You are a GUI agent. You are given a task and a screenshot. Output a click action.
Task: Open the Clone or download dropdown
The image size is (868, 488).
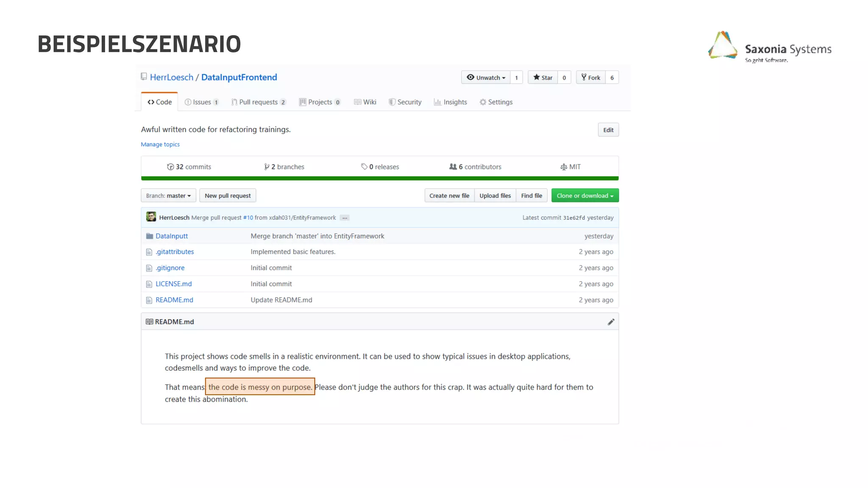(585, 196)
